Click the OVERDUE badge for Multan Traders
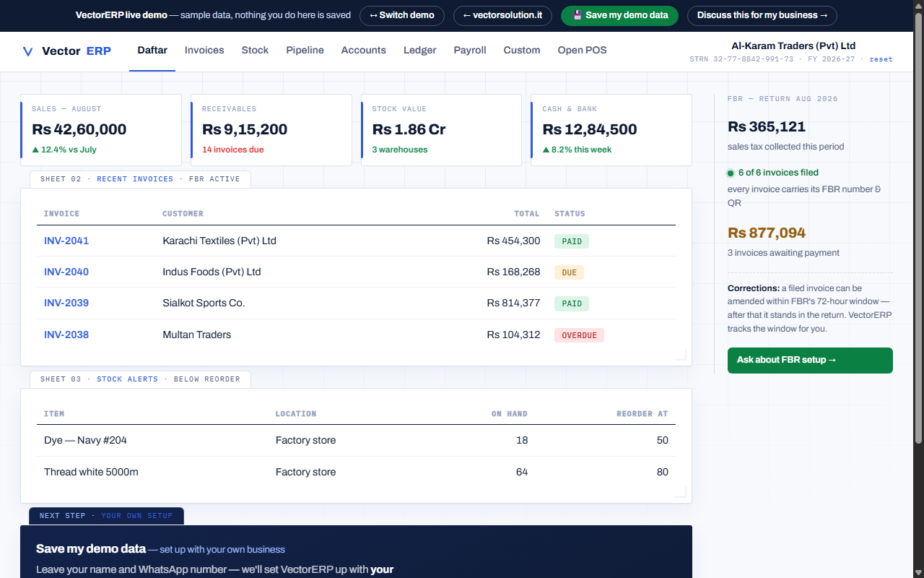The image size is (924, 578). click(579, 335)
